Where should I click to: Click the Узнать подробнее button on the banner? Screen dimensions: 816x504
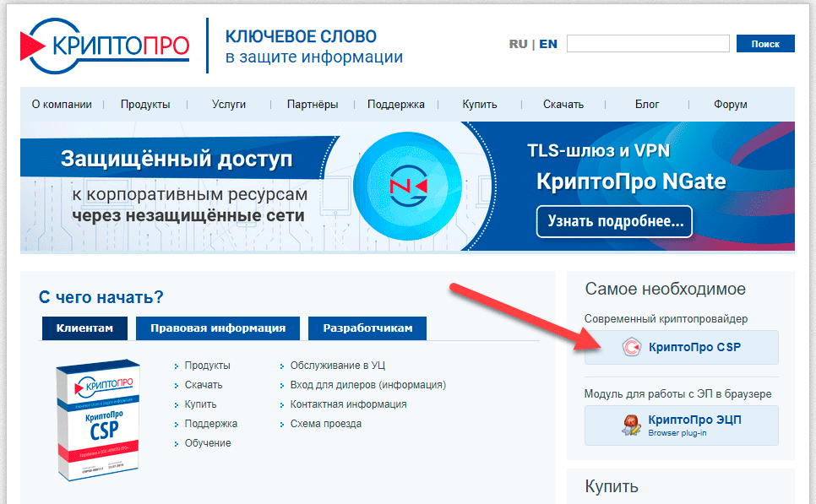(x=615, y=221)
